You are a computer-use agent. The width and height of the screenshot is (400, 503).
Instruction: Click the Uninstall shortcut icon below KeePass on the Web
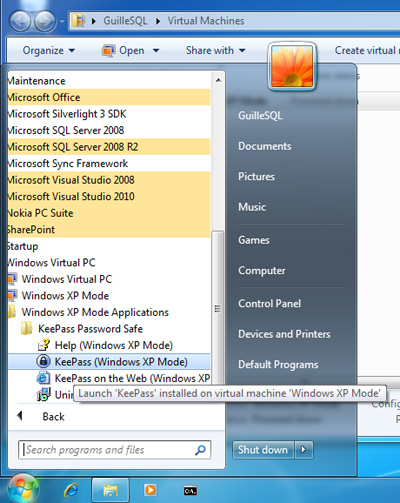pos(44,395)
